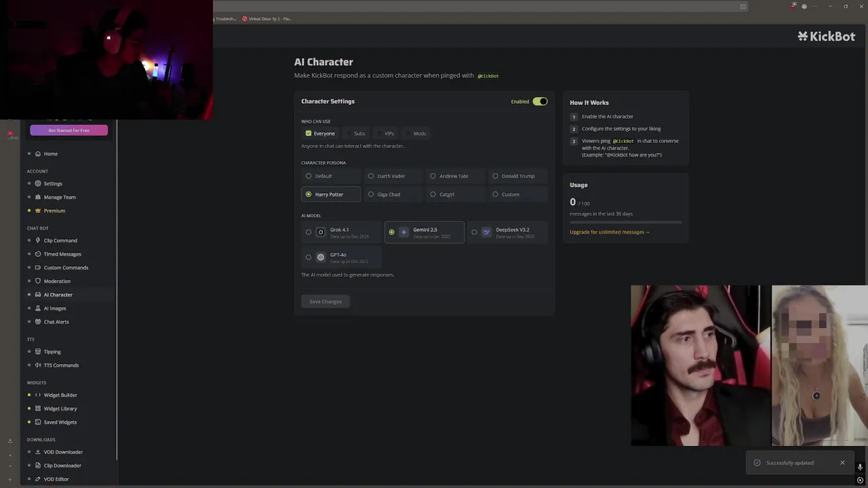This screenshot has height=488, width=868.
Task: Check the Subs checkbox
Action: (x=349, y=134)
